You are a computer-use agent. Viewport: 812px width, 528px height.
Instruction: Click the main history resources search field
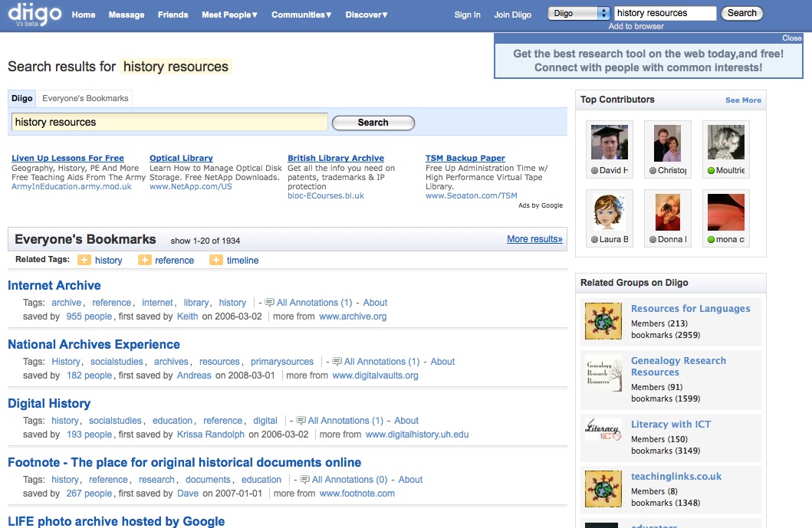[x=169, y=122]
